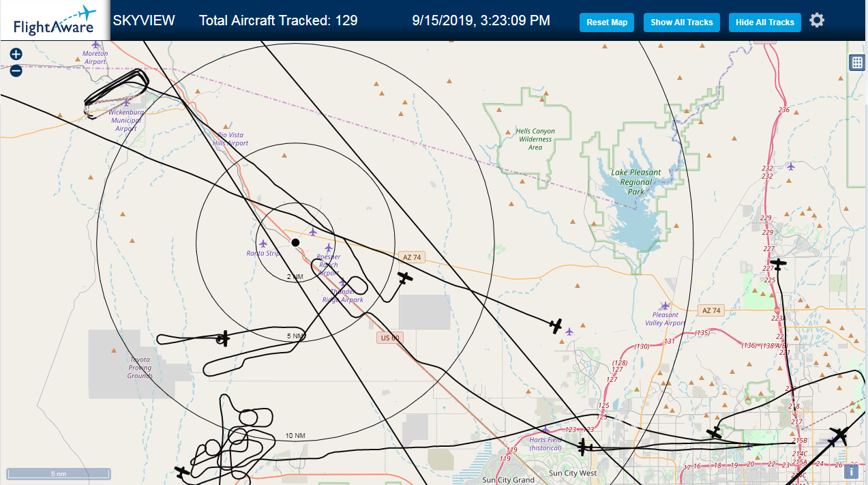The width and height of the screenshot is (868, 485).
Task: Click the Wickenburg Municipal Airport icon
Action: [x=126, y=104]
